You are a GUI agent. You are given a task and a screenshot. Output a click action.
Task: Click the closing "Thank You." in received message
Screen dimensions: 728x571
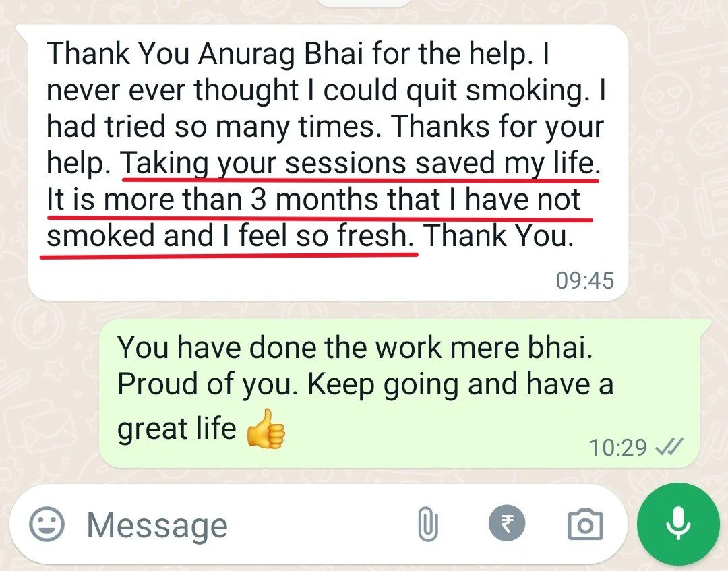tap(499, 235)
